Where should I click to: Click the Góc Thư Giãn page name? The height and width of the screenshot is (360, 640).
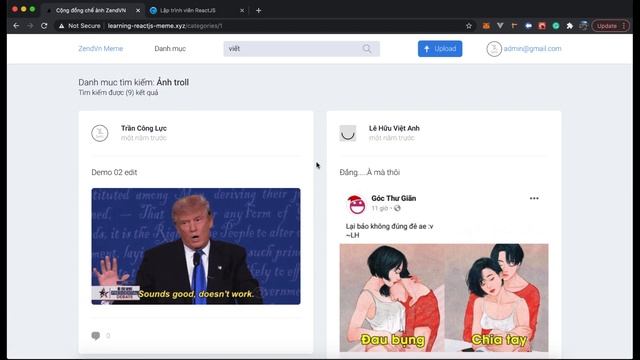pyautogui.click(x=393, y=198)
